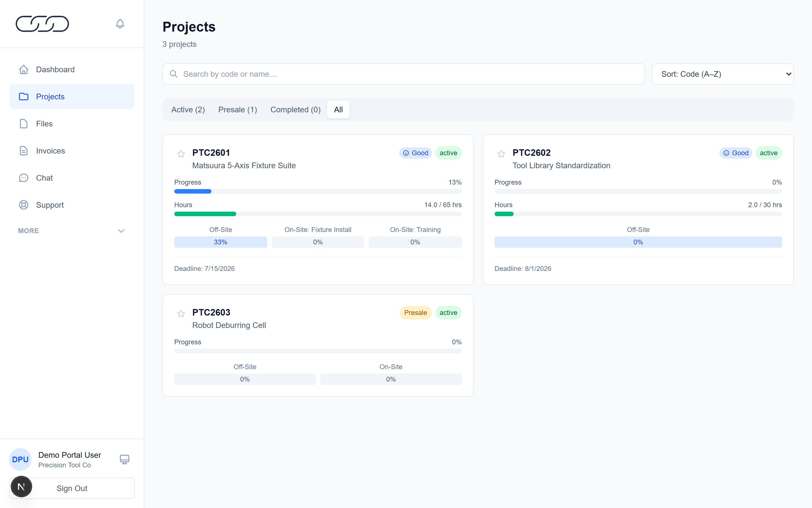Click the active badge on PTC2601
Screen dimensions: 812x508
coord(448,153)
